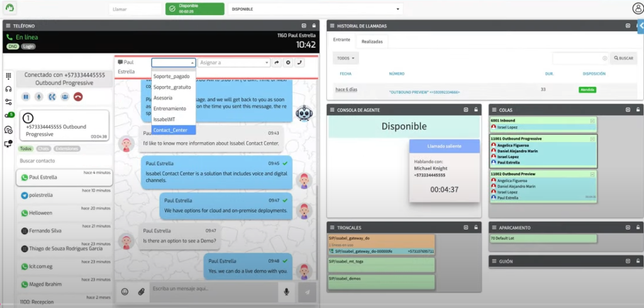The width and height of the screenshot is (644, 308).
Task: Toggle the lock on Troncales panel
Action: coord(475,228)
